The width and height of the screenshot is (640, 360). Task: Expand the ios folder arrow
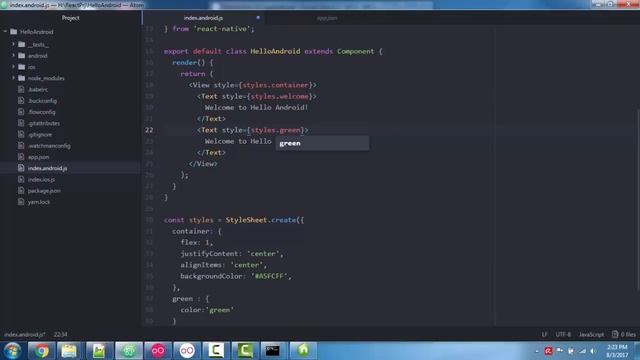point(13,67)
